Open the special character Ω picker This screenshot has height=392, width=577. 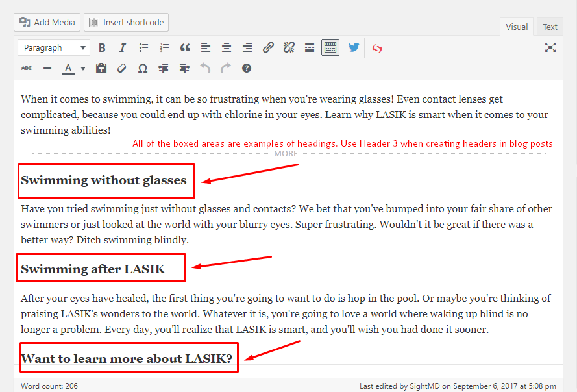(x=142, y=67)
